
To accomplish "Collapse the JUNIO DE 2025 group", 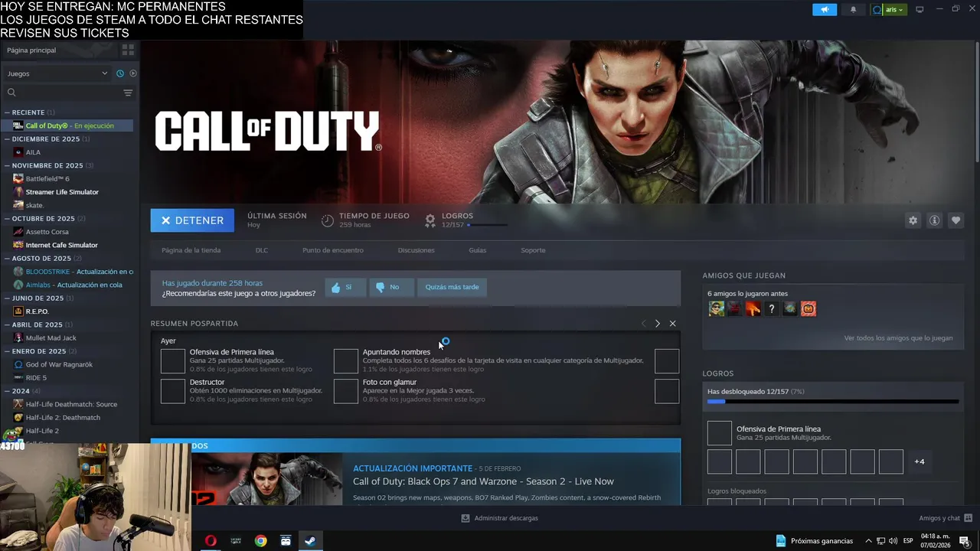I will 7,298.
